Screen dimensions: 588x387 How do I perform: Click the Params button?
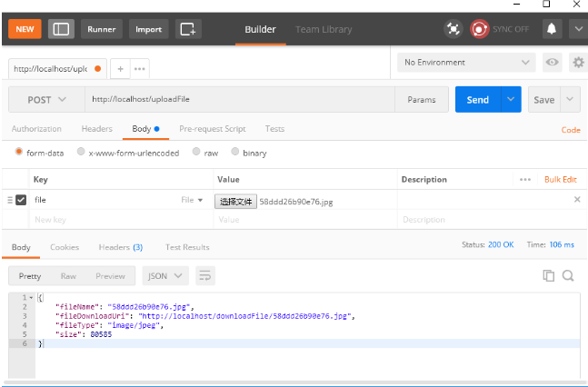point(422,100)
